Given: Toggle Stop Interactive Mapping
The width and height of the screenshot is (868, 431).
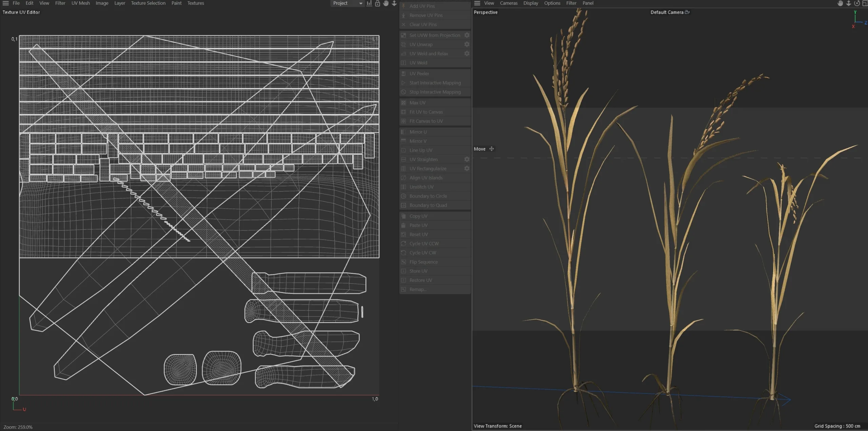Looking at the screenshot, I should pos(434,92).
